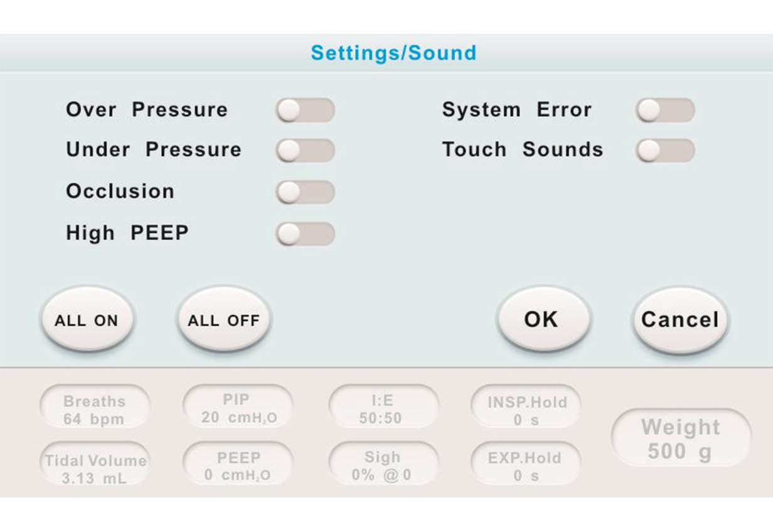Select the Breaths 64 bpm parameter

tap(95, 410)
